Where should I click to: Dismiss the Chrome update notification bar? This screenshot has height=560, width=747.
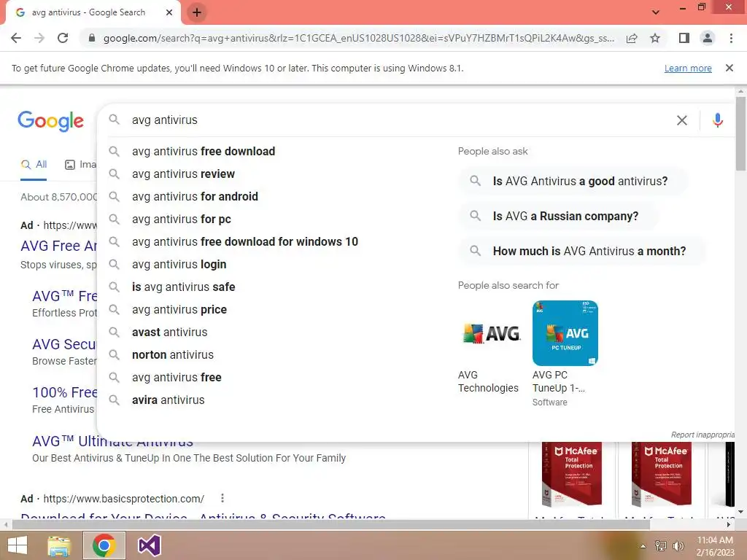(x=729, y=68)
